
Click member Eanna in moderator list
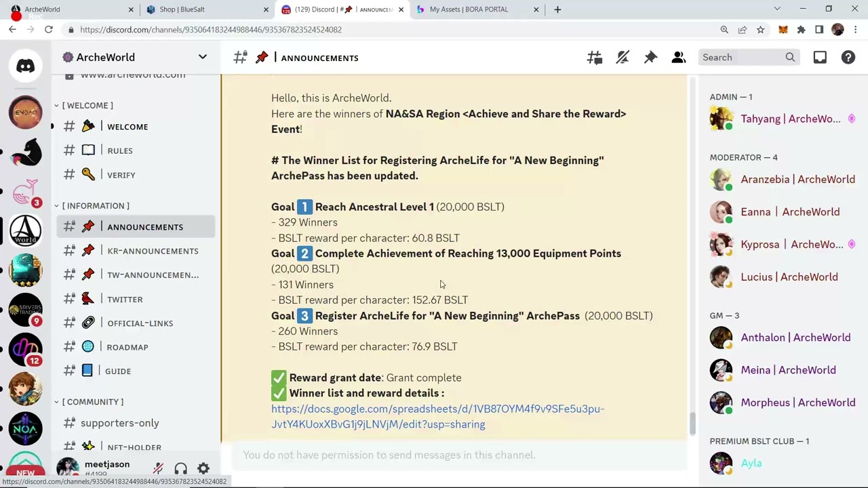783,211
